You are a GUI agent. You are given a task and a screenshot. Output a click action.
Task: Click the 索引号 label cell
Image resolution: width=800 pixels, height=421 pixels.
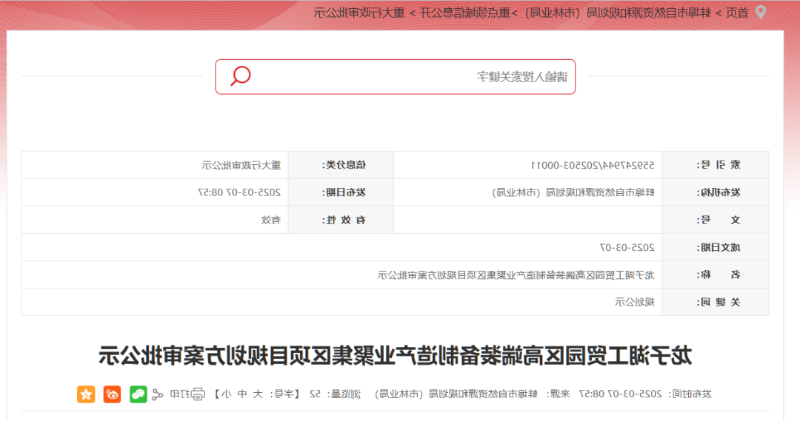[715, 165]
